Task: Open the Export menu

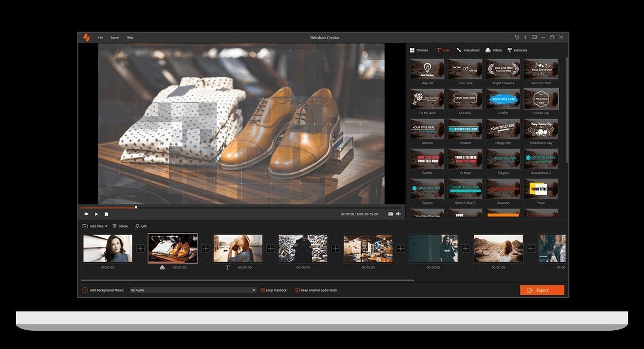Action: [x=115, y=38]
